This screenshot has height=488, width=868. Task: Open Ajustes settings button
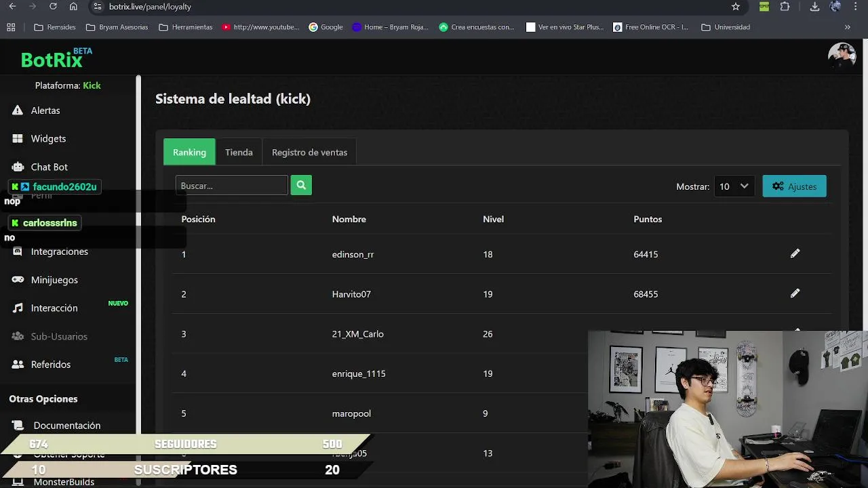tap(794, 186)
